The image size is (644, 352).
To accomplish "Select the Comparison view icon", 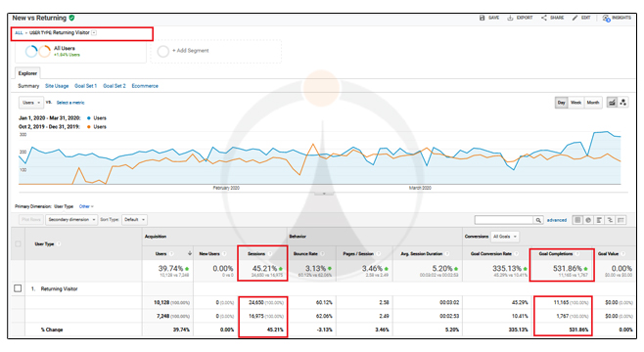I will [x=610, y=220].
